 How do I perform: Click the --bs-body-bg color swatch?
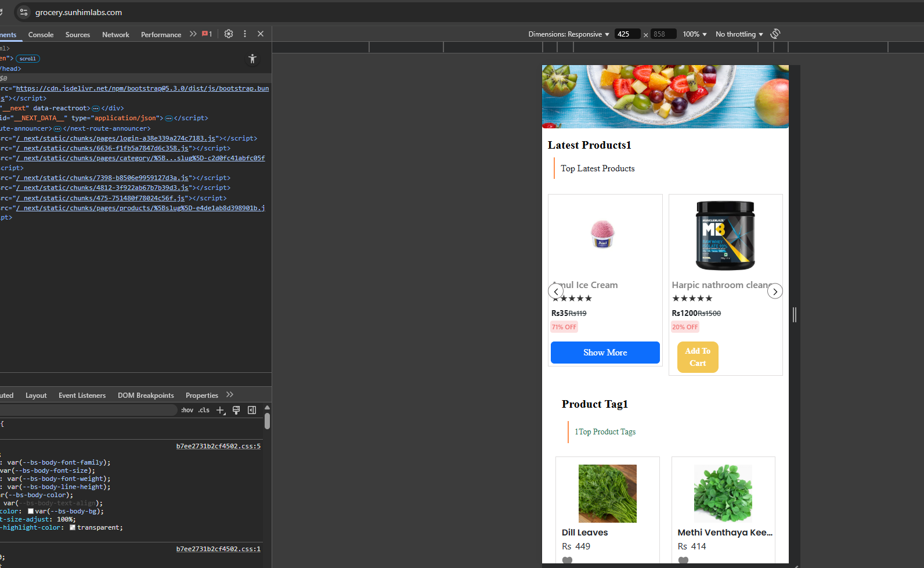(x=31, y=511)
